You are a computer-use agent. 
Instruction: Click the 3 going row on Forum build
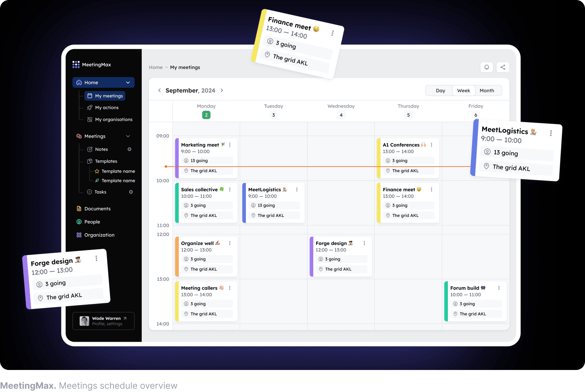click(476, 304)
